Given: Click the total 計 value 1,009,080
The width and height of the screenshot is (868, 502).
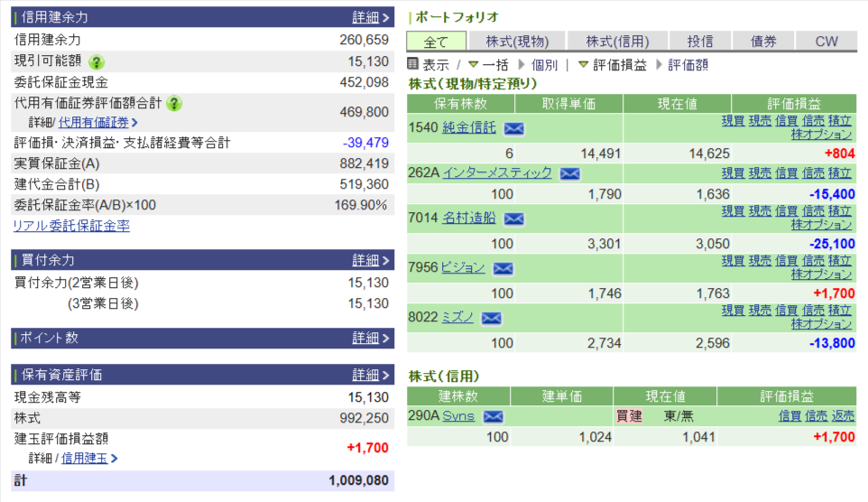Looking at the screenshot, I should point(359,480).
